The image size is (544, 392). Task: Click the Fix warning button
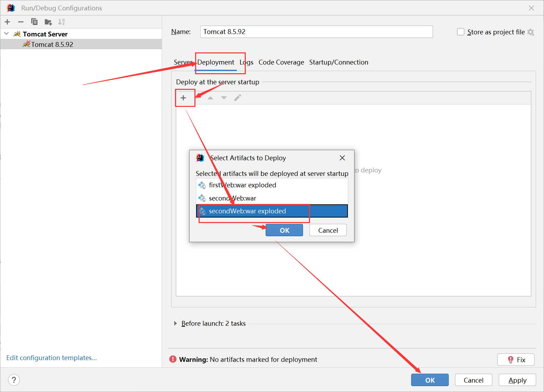pyautogui.click(x=516, y=360)
